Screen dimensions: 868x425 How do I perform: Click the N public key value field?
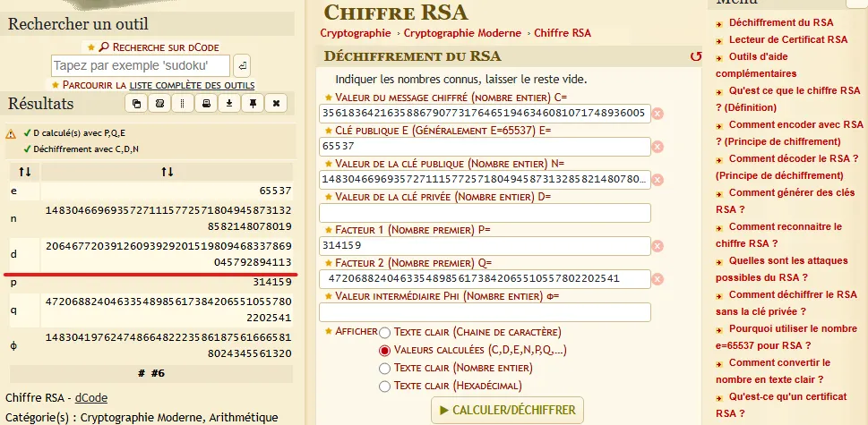click(485, 180)
